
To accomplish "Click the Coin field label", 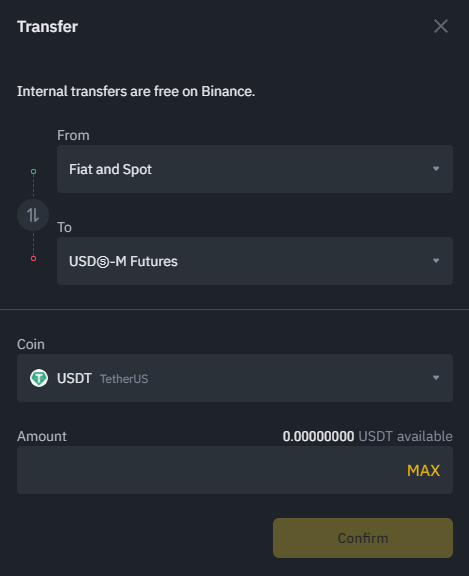I will point(31,345).
